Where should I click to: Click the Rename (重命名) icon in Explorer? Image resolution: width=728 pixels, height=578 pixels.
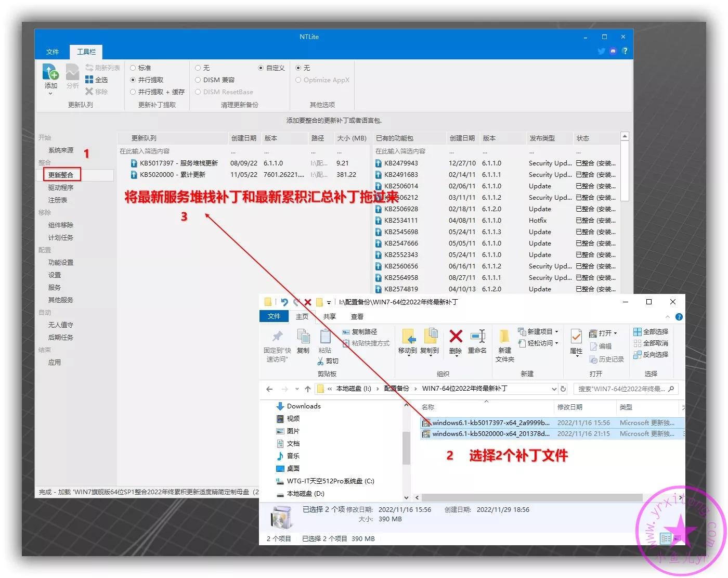click(478, 336)
